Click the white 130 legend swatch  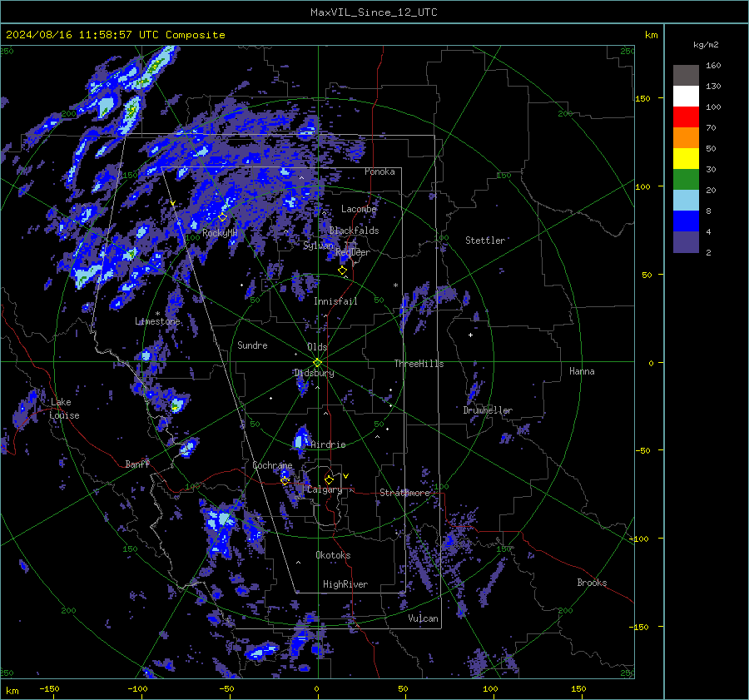click(x=686, y=96)
